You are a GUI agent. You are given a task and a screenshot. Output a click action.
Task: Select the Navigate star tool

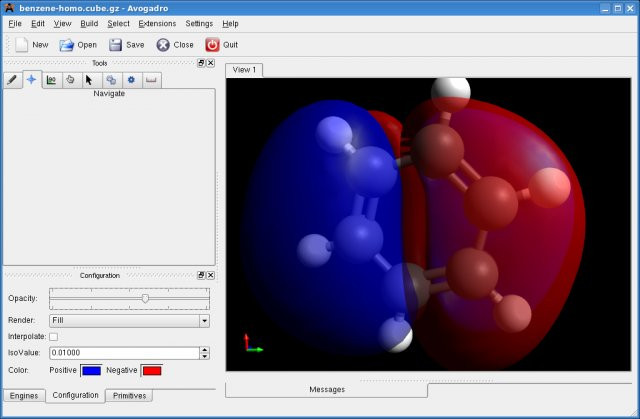(x=32, y=80)
